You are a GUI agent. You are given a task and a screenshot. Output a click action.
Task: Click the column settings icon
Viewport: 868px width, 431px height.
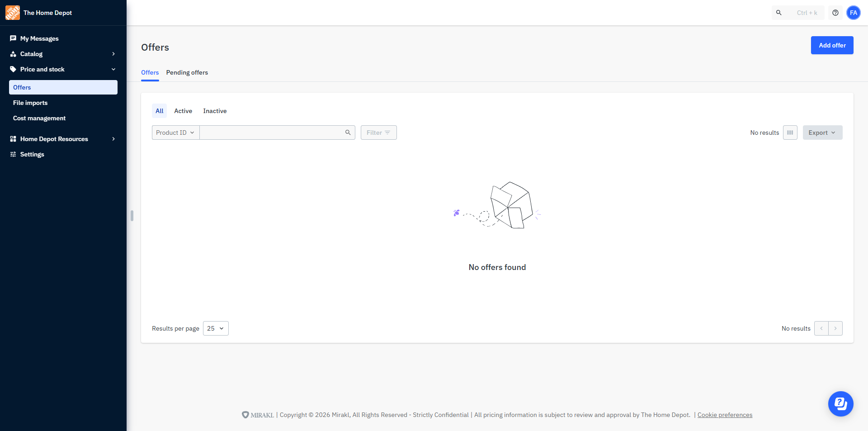tap(790, 133)
